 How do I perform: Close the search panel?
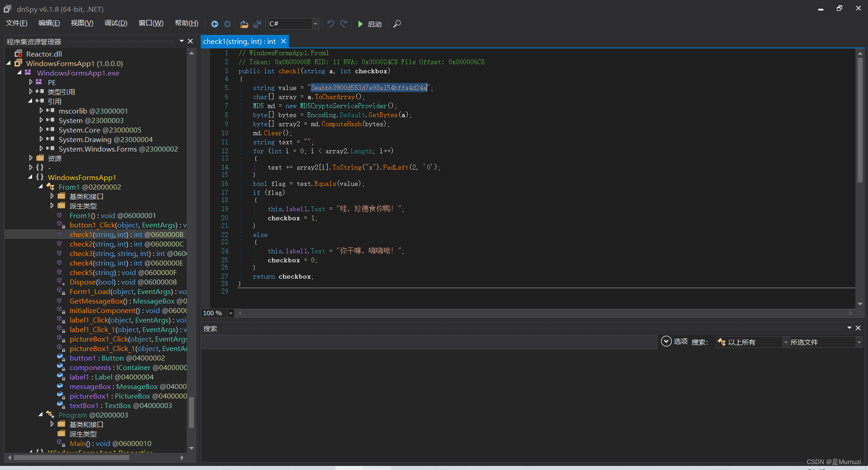[858, 328]
